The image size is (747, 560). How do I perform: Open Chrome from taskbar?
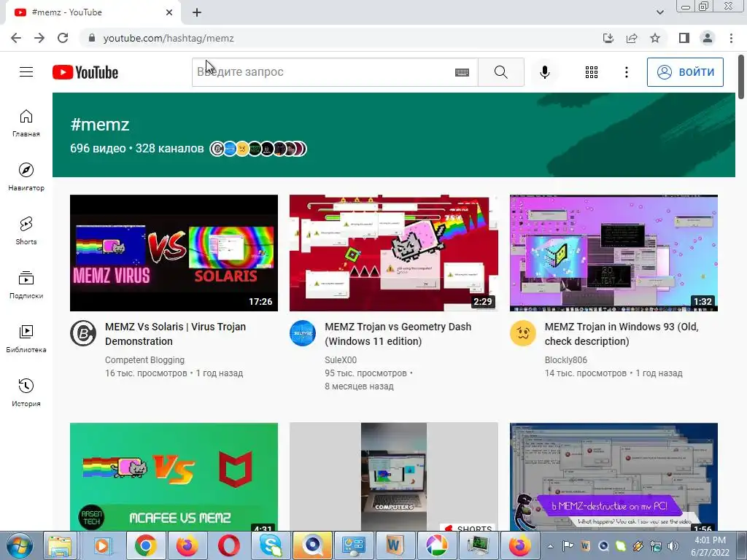145,545
